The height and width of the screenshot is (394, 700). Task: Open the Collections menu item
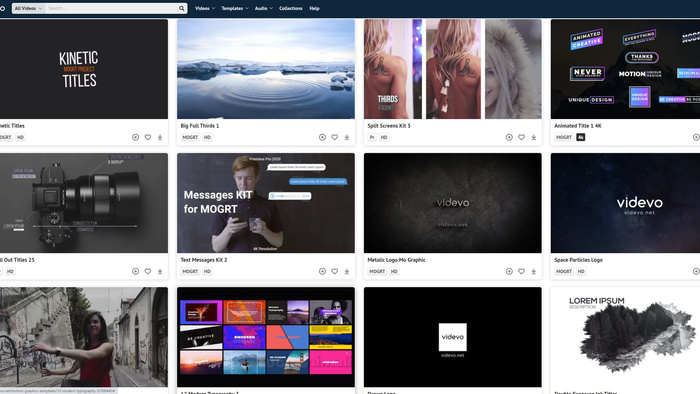[291, 8]
